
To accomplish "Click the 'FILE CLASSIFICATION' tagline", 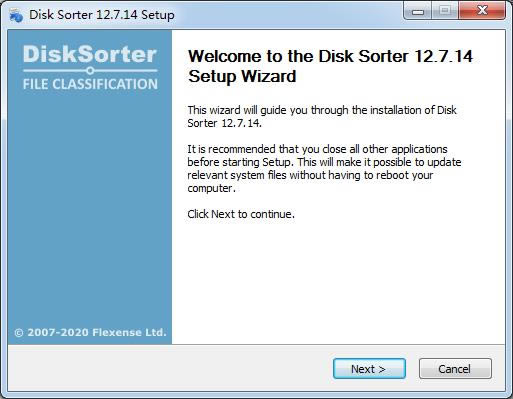I will 90,84.
